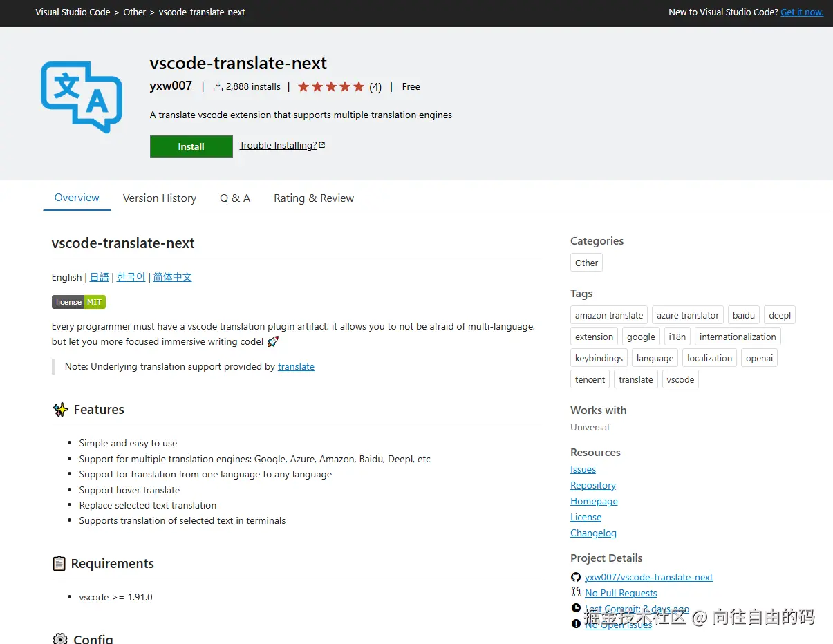
Task: Open the Homepage resource link
Action: pos(594,501)
